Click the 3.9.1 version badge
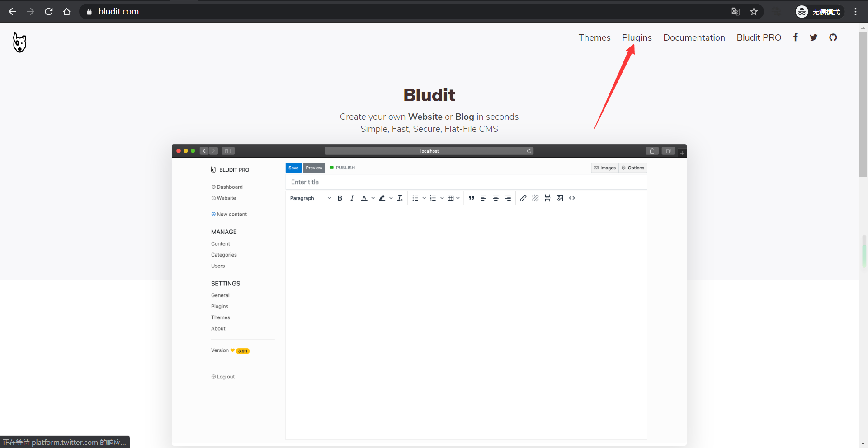 click(243, 351)
